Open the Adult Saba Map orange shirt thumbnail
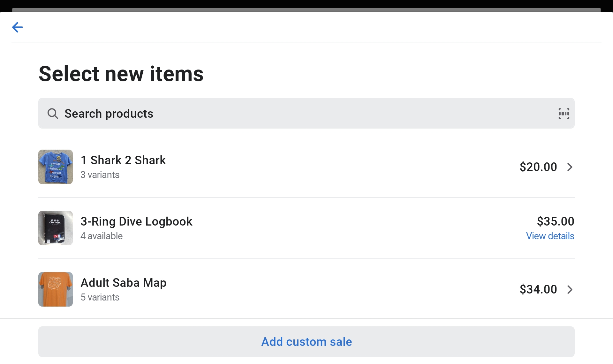This screenshot has height=364, width=613. [56, 289]
